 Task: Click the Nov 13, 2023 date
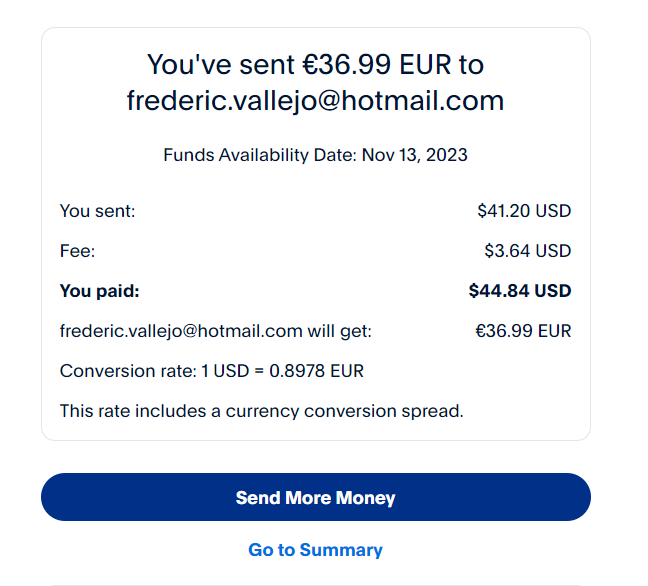point(415,155)
